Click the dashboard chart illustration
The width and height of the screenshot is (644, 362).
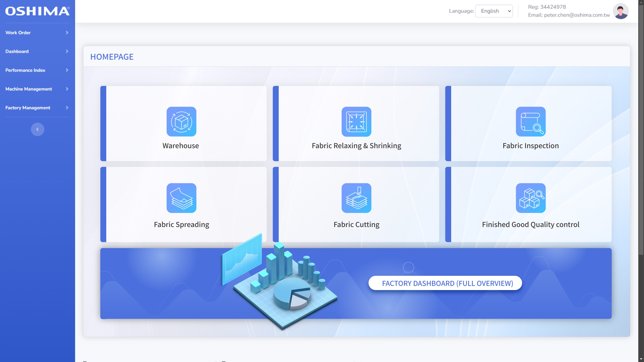pyautogui.click(x=279, y=282)
